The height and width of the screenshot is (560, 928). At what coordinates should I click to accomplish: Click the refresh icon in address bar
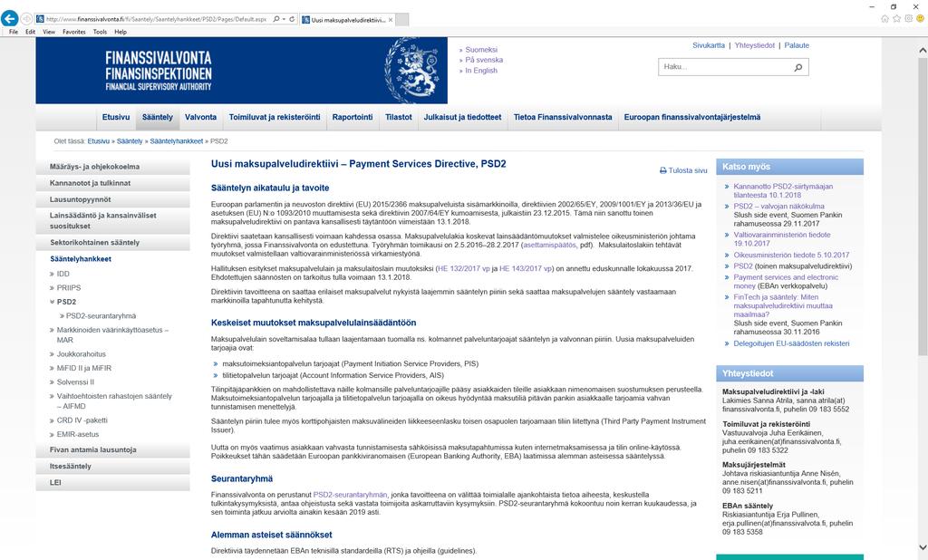tap(292, 19)
